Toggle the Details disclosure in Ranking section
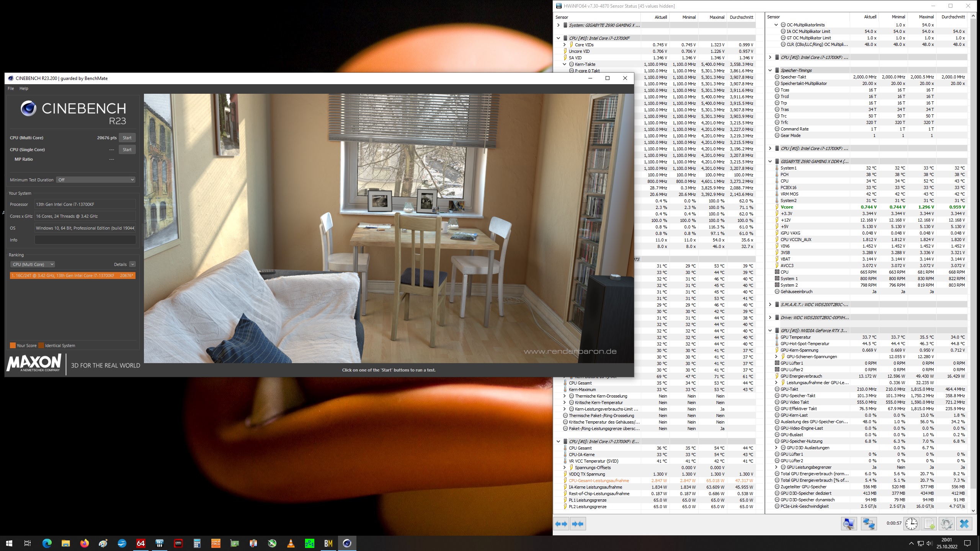The height and width of the screenshot is (551, 980). (x=132, y=264)
